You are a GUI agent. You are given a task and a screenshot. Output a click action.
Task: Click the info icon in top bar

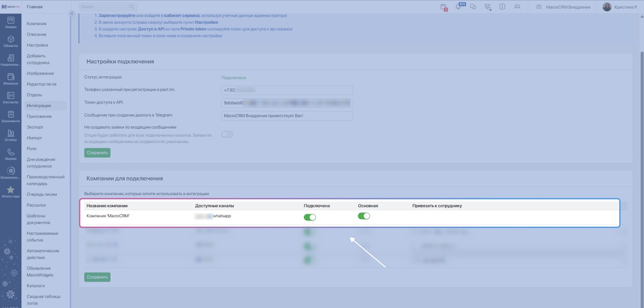click(x=502, y=7)
